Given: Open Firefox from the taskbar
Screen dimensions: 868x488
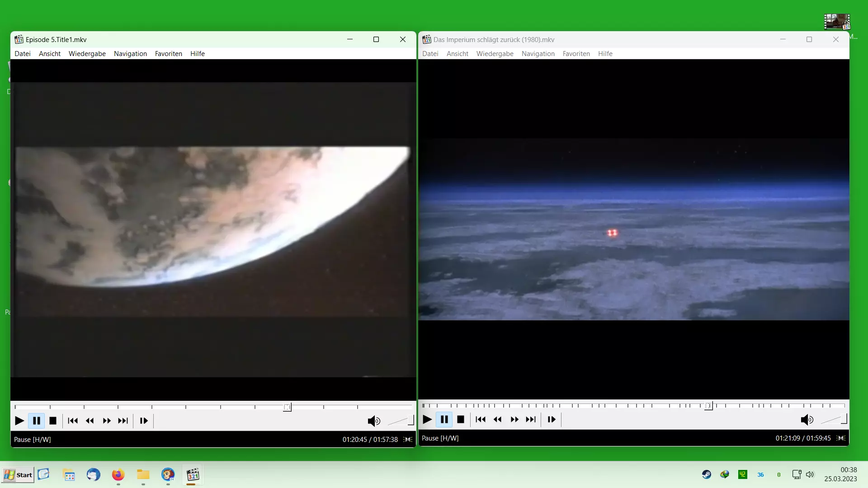Looking at the screenshot, I should tap(118, 475).
